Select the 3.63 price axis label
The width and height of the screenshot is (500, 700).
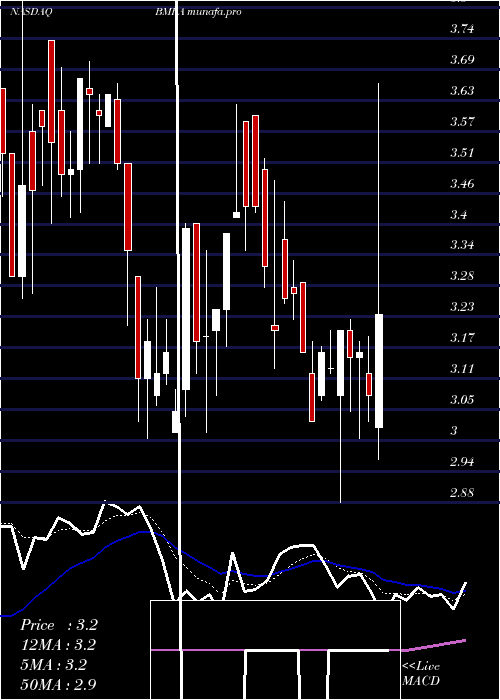click(462, 91)
